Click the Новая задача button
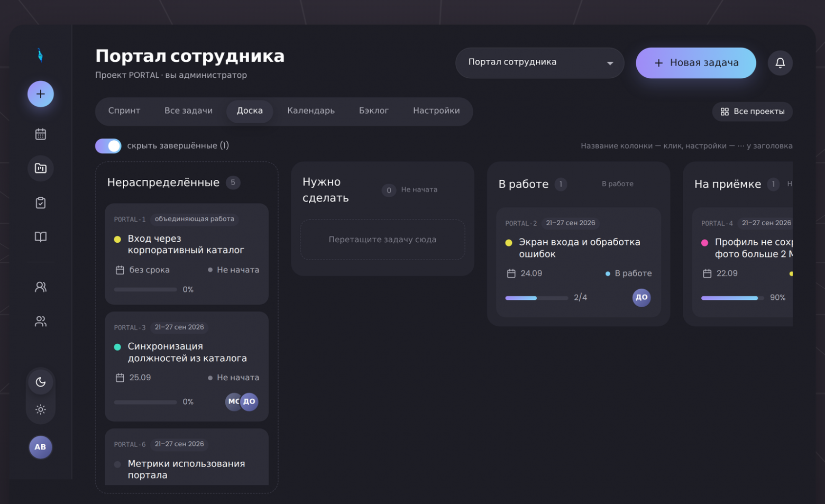The height and width of the screenshot is (504, 825). 696,63
